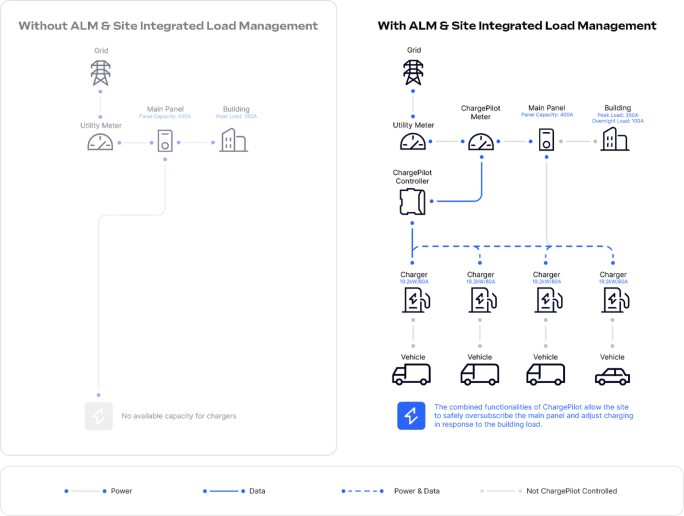Select the Utility Meter gauge icon in With ALM diagram
This screenshot has width=684, height=516.
pos(413,142)
